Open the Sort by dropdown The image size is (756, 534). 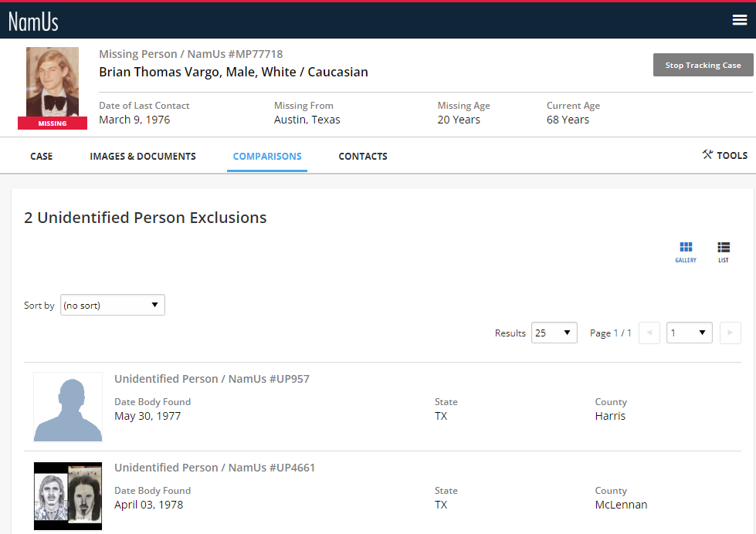[113, 306]
